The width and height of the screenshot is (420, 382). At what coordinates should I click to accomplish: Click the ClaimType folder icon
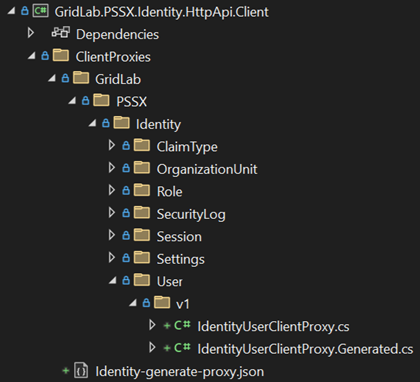click(142, 145)
